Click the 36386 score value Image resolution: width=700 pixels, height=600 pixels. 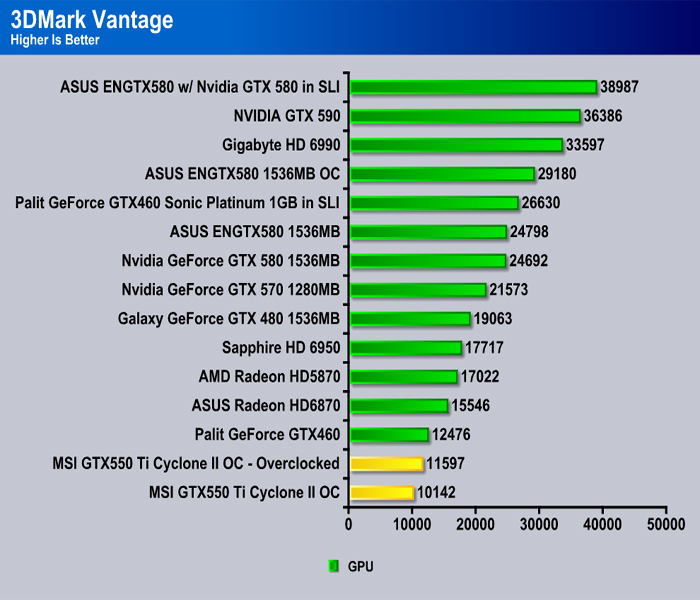[603, 116]
